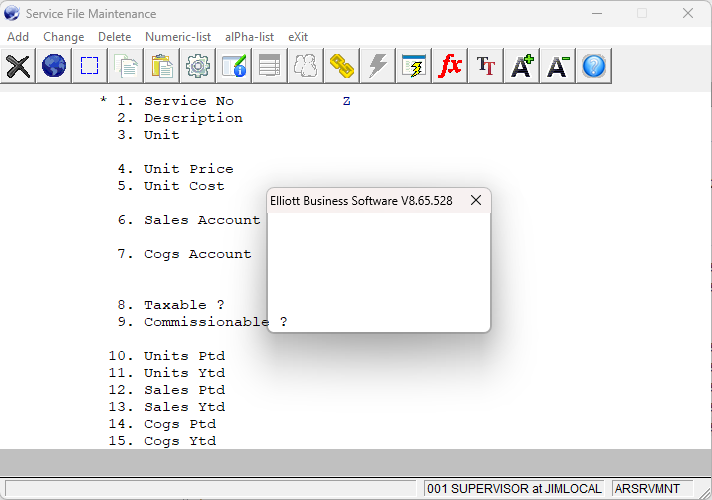Image resolution: width=712 pixels, height=500 pixels.
Task: Click the eXit menu item
Action: click(298, 37)
